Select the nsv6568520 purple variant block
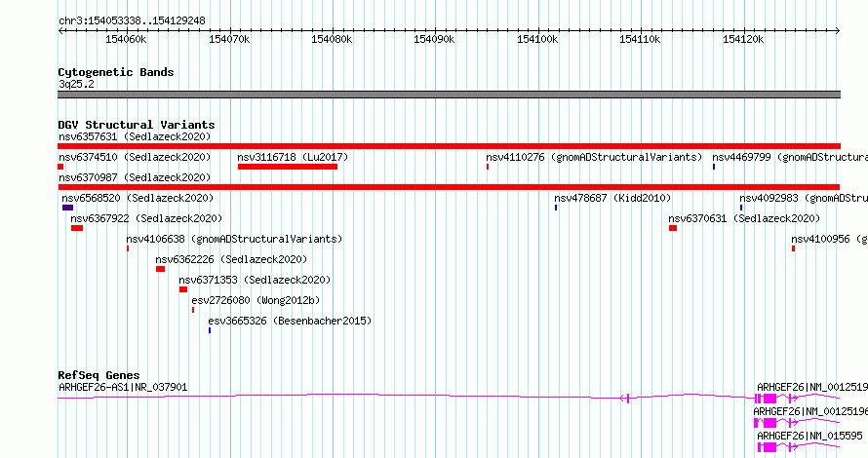This screenshot has width=868, height=458. tap(67, 208)
